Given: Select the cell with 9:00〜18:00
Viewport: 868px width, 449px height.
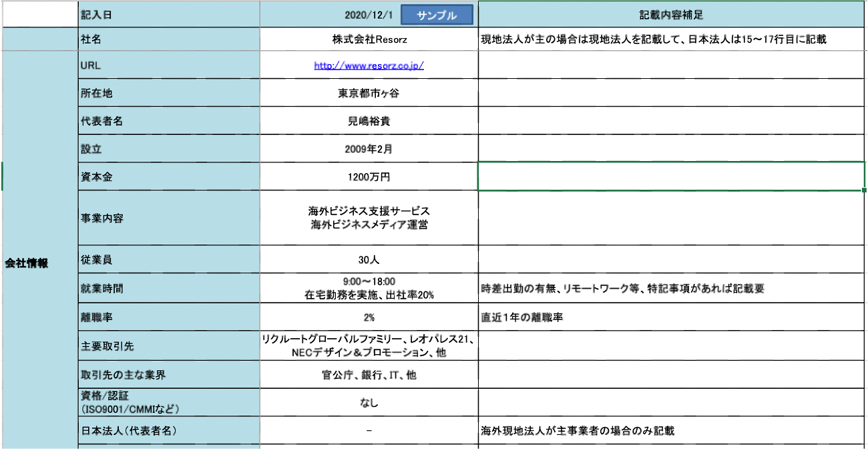Looking at the screenshot, I should (369, 289).
